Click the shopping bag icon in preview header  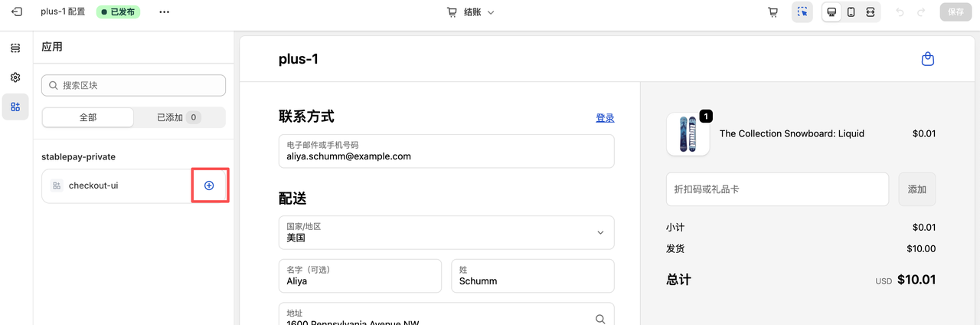927,59
